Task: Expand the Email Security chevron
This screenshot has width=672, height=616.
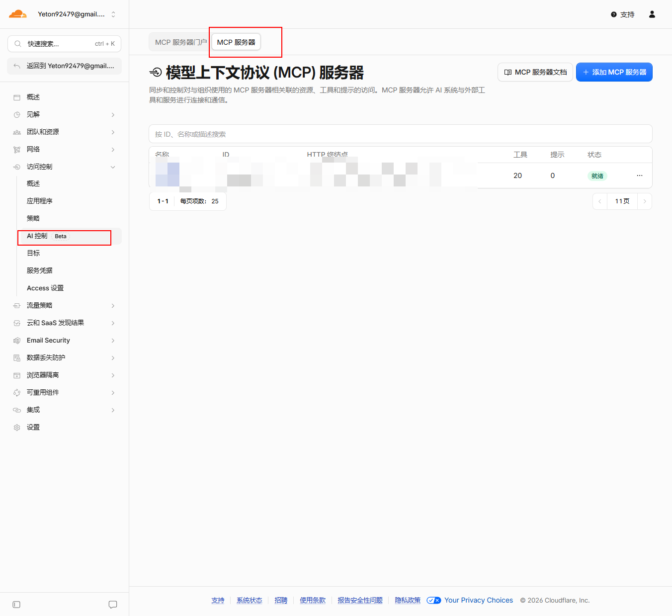Action: click(113, 341)
